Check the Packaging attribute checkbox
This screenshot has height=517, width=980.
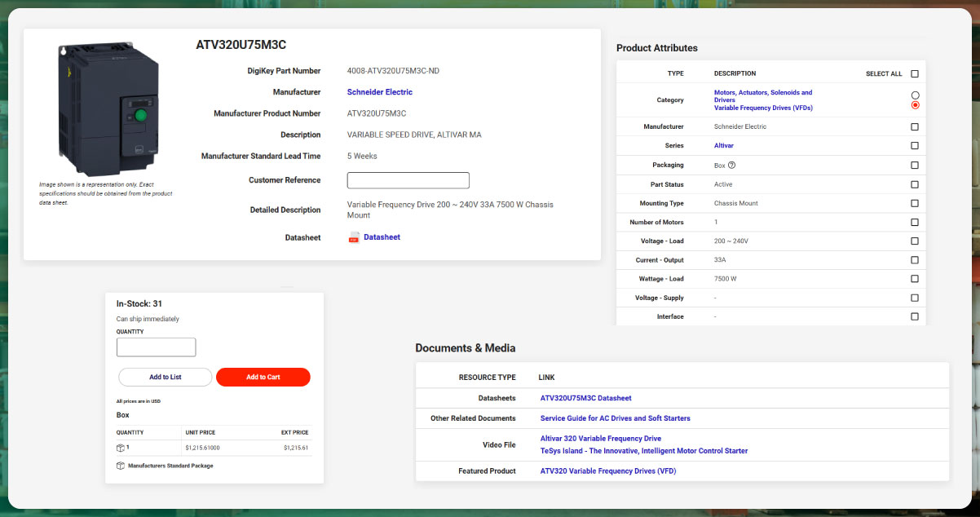(915, 165)
